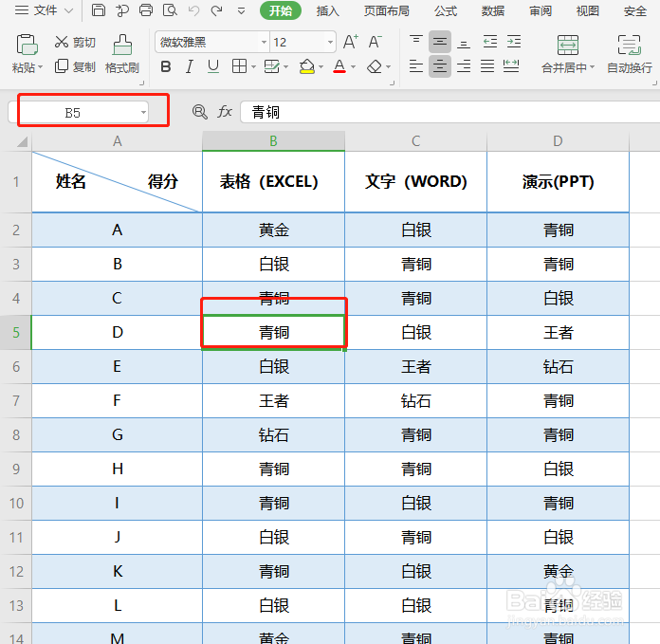660x644 pixels.
Task: Align text left
Action: point(416,66)
